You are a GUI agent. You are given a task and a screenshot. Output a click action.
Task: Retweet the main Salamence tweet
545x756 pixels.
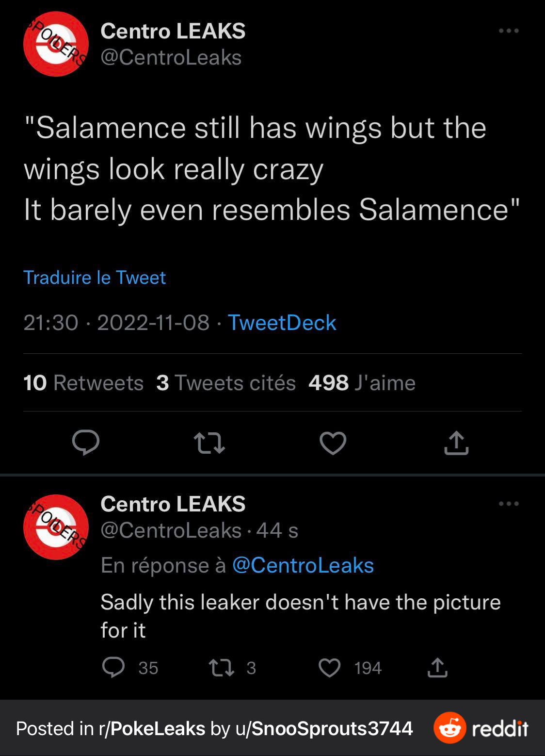pos(209,443)
